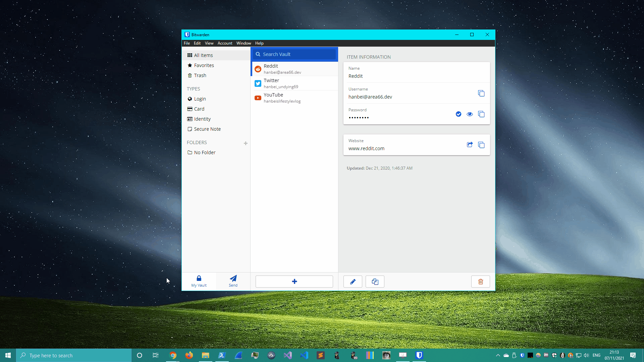This screenshot has width=644, height=362.
Task: Check if password has been exposed
Action: (459, 114)
